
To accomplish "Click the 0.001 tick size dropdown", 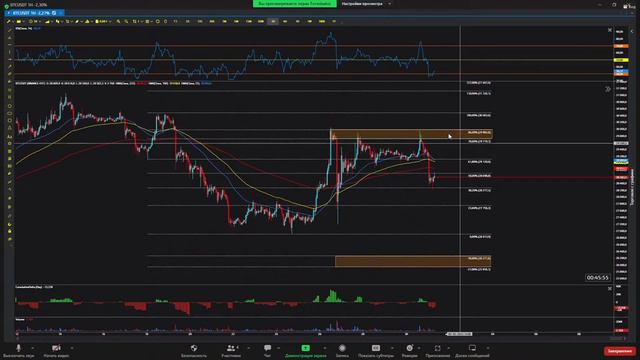I will [102, 21].
